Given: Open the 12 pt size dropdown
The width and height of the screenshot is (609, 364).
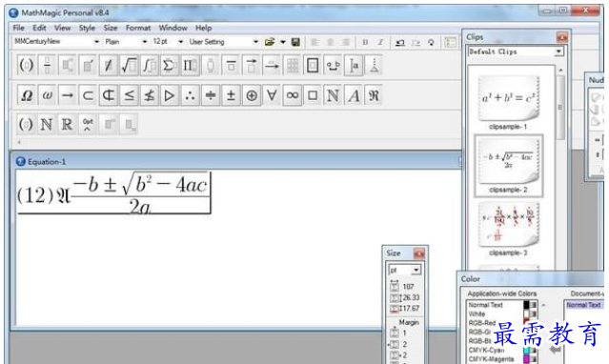Looking at the screenshot, I should click(x=168, y=42).
